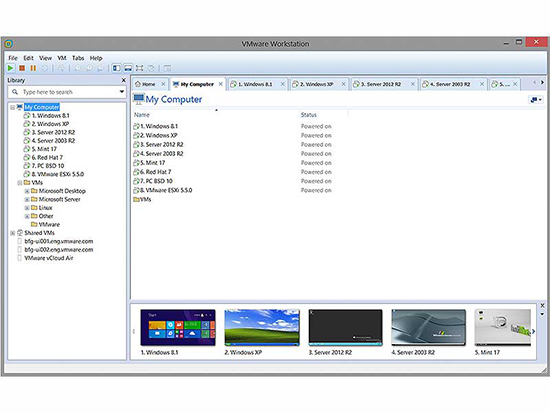Open the thumbnail bar options dropdown arrow
Screen dimensions: 550x413
tap(542, 314)
